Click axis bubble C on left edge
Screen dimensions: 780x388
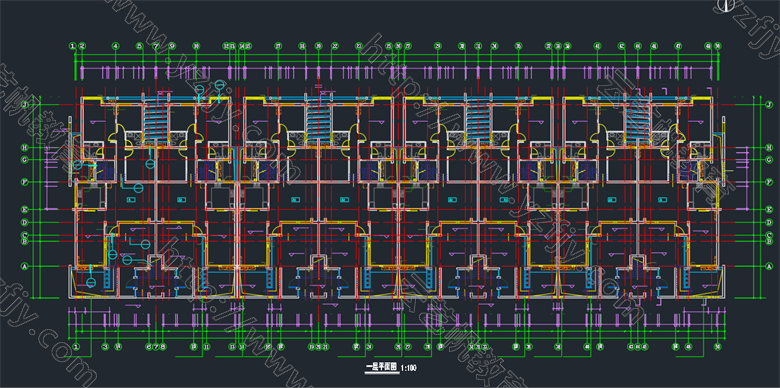pyautogui.click(x=23, y=235)
